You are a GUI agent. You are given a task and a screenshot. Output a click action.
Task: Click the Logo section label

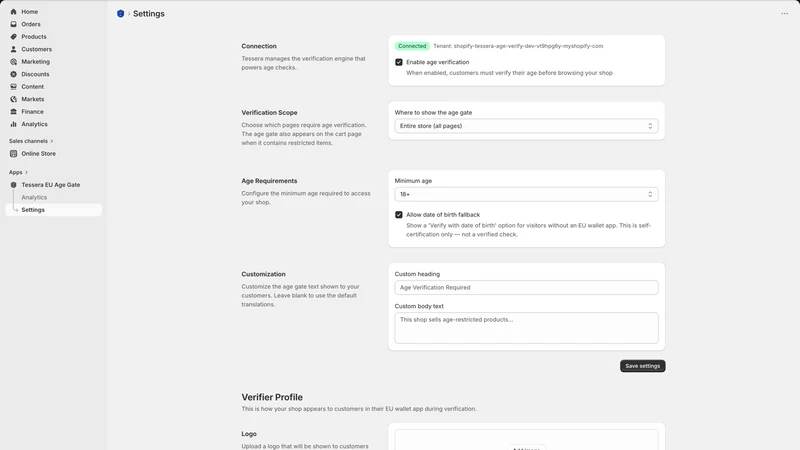pyautogui.click(x=249, y=434)
